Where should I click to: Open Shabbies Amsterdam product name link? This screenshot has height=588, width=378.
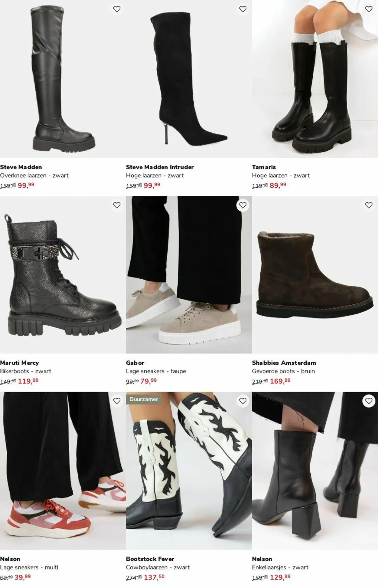(284, 363)
